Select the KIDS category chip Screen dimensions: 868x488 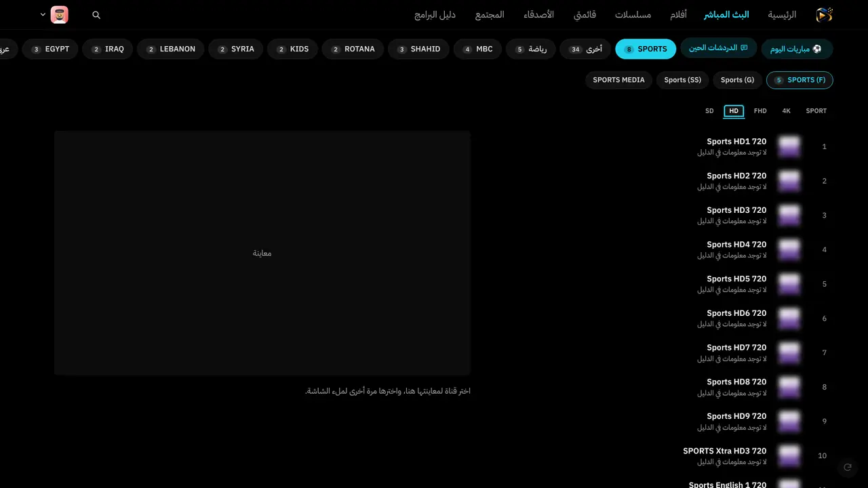[x=292, y=49]
